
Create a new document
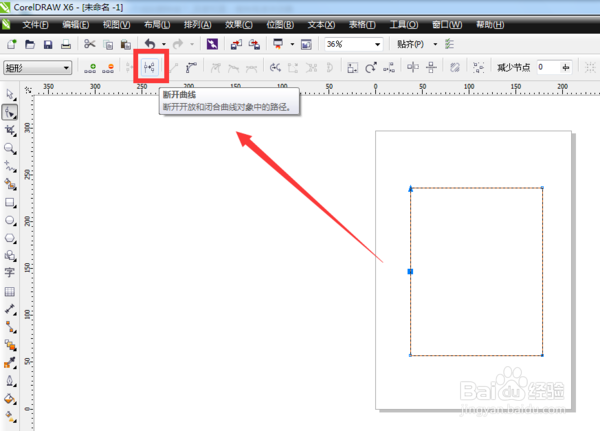[11, 44]
